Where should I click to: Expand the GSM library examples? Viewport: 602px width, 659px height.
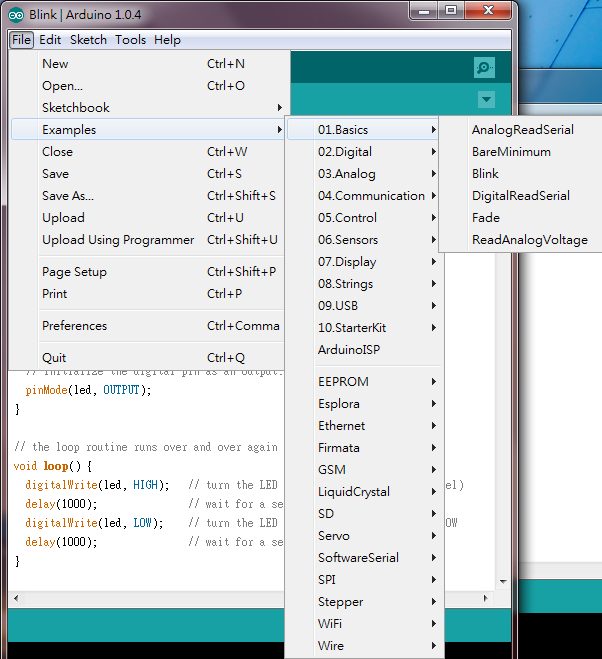[363, 469]
